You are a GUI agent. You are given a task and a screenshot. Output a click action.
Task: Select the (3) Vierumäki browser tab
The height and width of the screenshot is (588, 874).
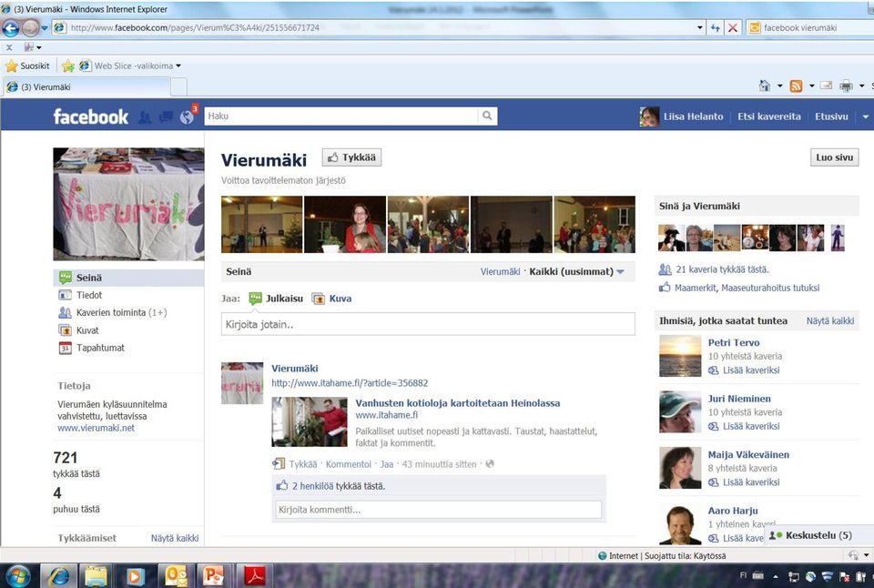pyautogui.click(x=86, y=87)
